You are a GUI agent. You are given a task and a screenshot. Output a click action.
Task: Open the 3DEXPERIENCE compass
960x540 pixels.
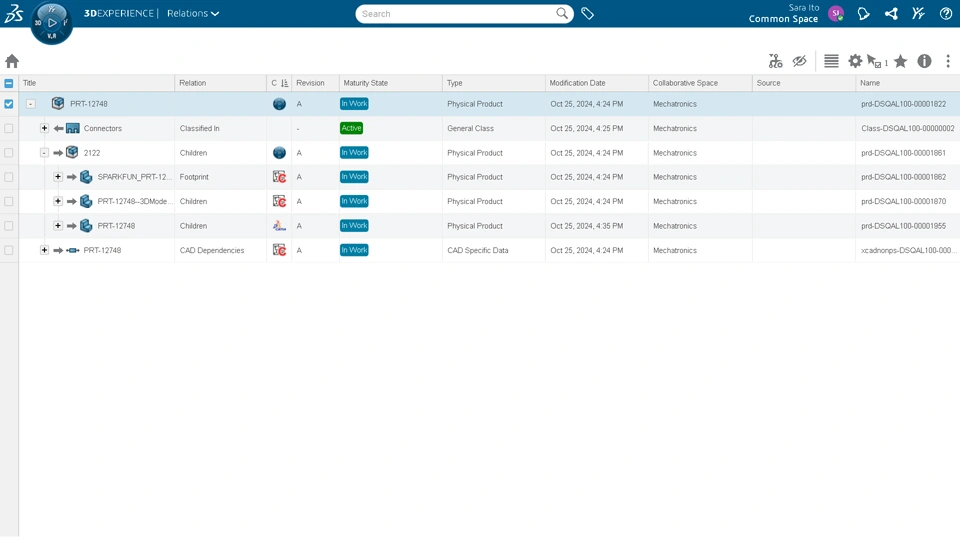click(x=51, y=23)
